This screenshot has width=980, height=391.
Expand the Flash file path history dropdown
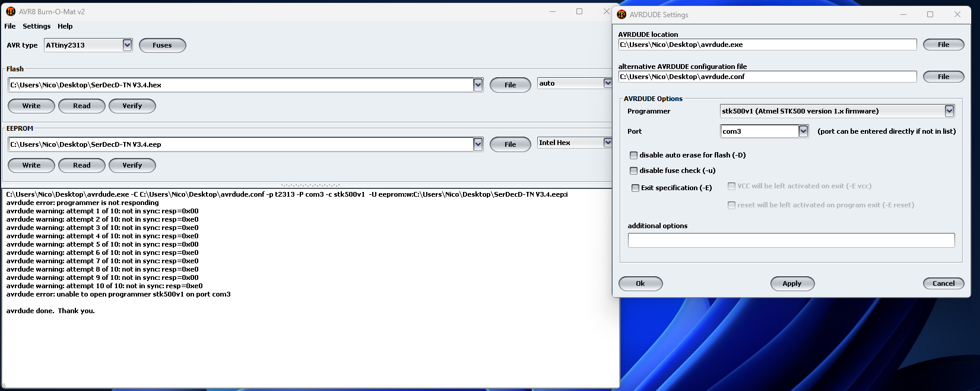(x=478, y=85)
